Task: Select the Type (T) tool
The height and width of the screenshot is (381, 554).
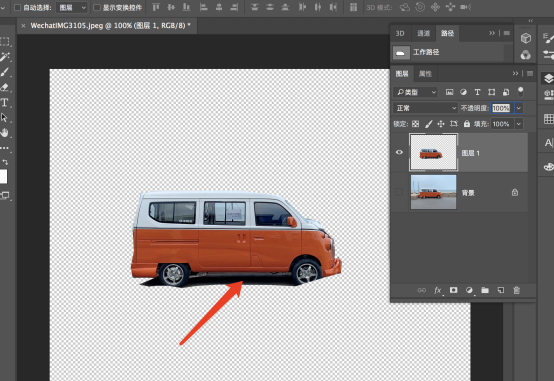Action: pos(4,102)
